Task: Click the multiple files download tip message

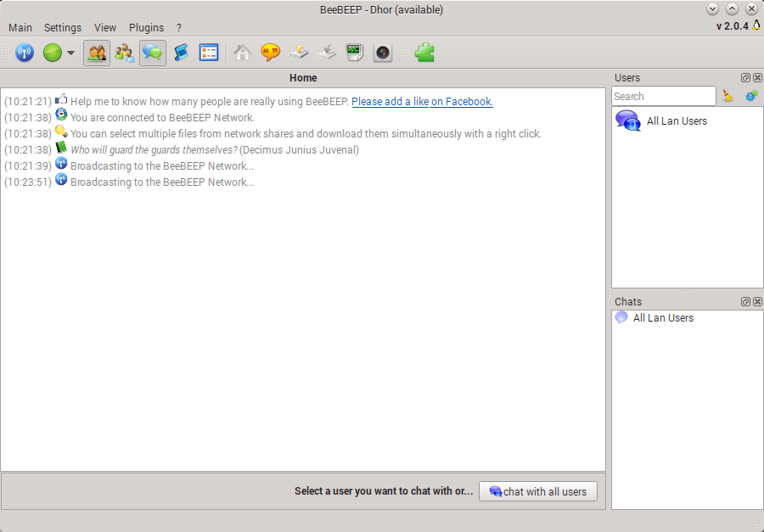Action: pos(306,134)
